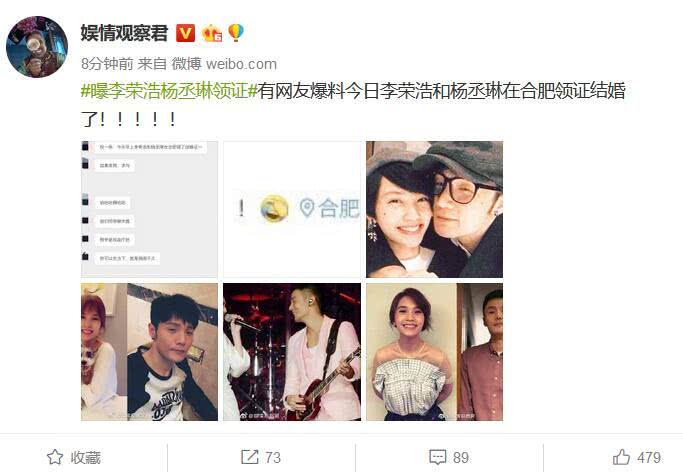Screen dimensions: 683x475
Task: Open the chat screenshot thumbnail
Action: tap(149, 209)
